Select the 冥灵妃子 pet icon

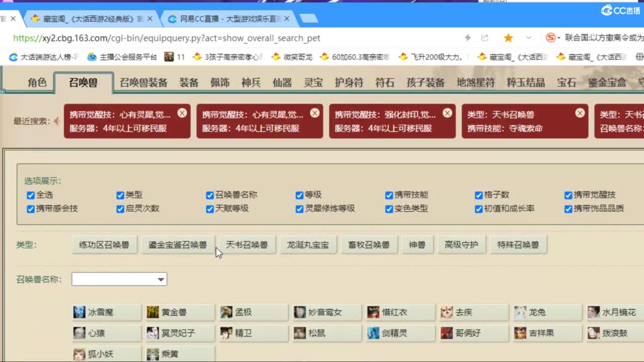152,333
